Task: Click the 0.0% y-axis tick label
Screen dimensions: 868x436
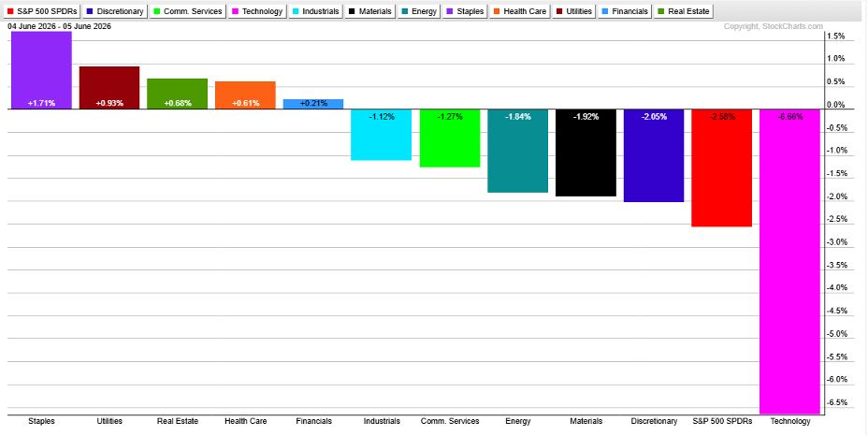Action: [836, 105]
